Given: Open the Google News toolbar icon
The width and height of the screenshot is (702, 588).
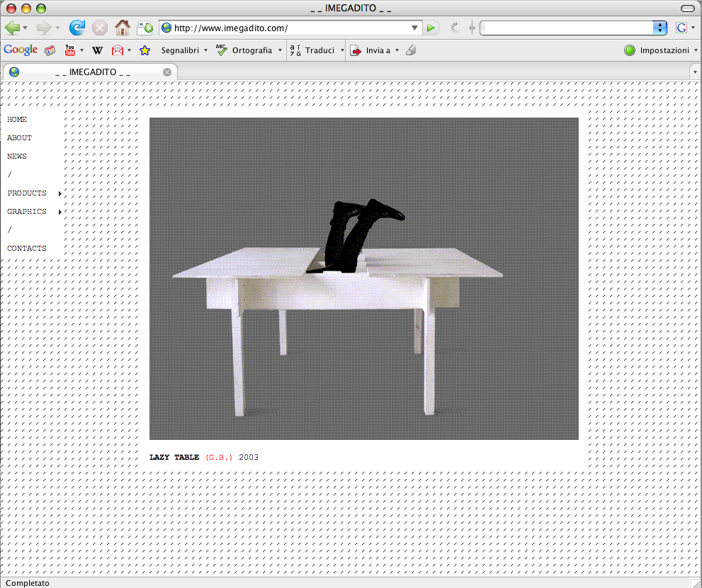Looking at the screenshot, I should (50, 50).
